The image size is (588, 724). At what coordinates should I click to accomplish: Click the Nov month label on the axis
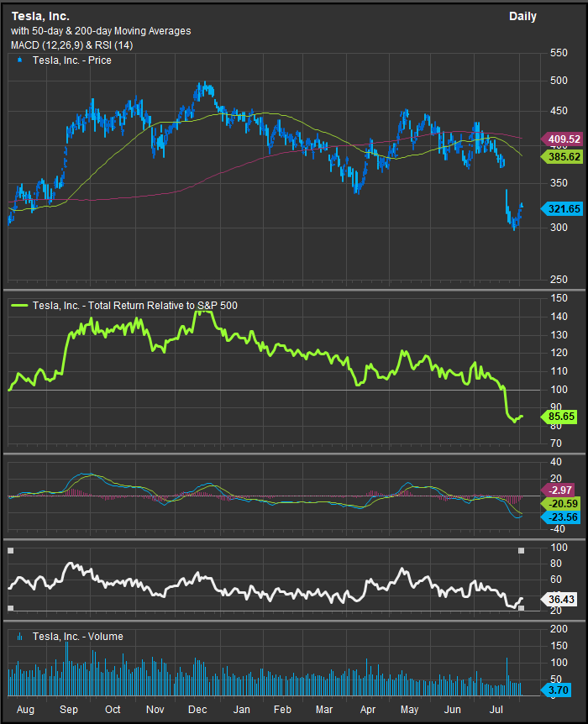(x=155, y=709)
